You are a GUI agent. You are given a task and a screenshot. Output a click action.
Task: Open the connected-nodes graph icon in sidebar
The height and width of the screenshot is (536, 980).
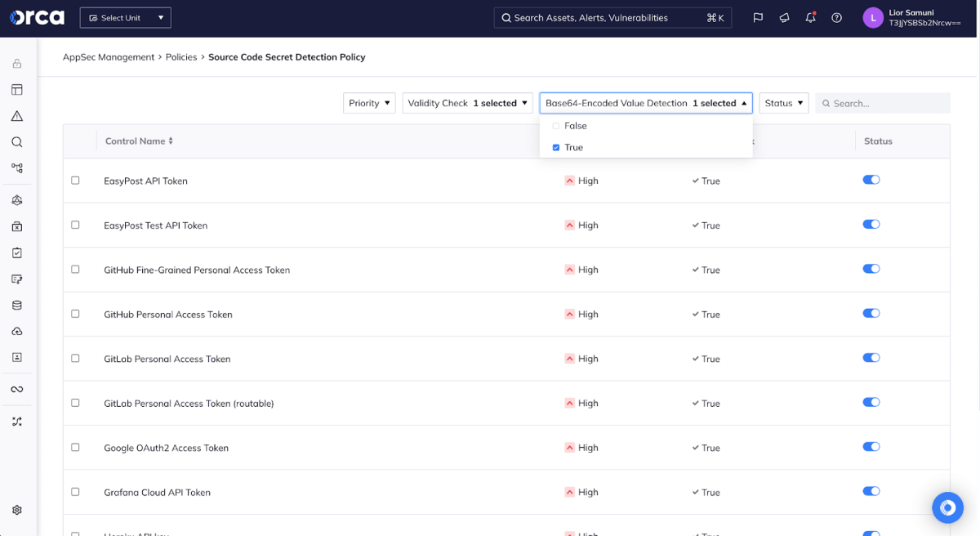pyautogui.click(x=17, y=168)
